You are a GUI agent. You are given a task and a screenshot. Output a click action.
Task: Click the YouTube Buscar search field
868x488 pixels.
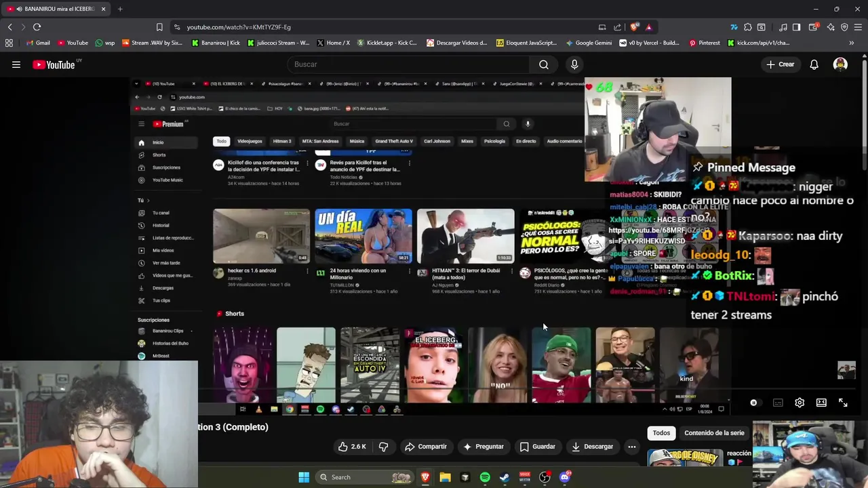click(409, 64)
